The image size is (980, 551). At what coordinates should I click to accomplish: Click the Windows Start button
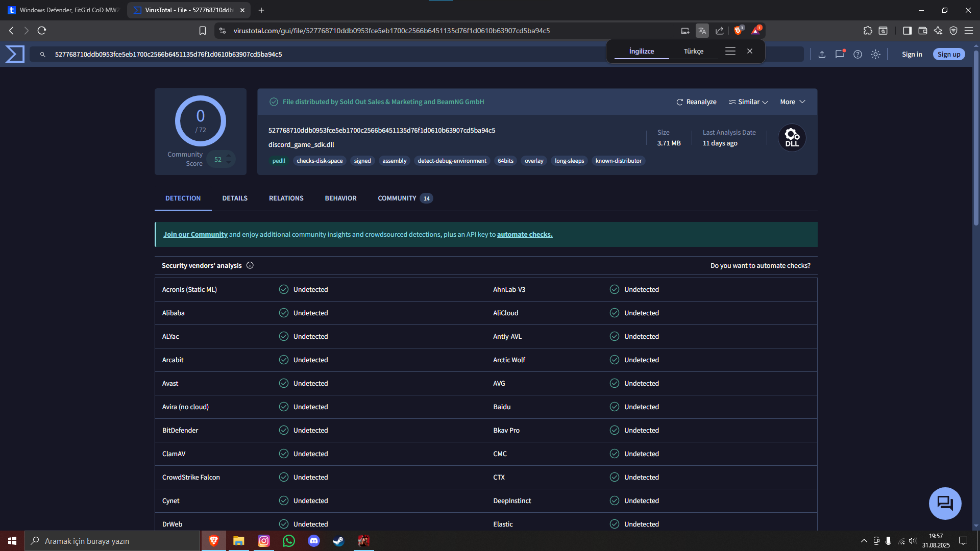tap(12, 541)
